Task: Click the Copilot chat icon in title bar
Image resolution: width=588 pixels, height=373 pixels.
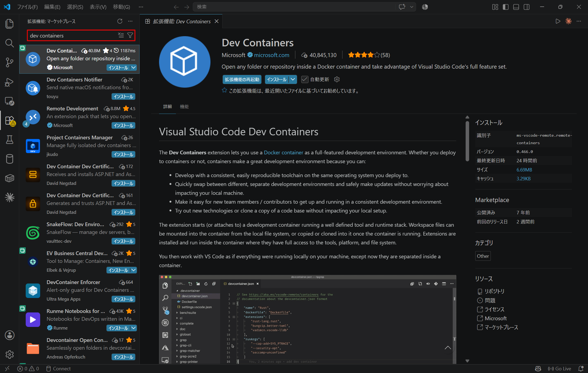Action: tap(402, 7)
